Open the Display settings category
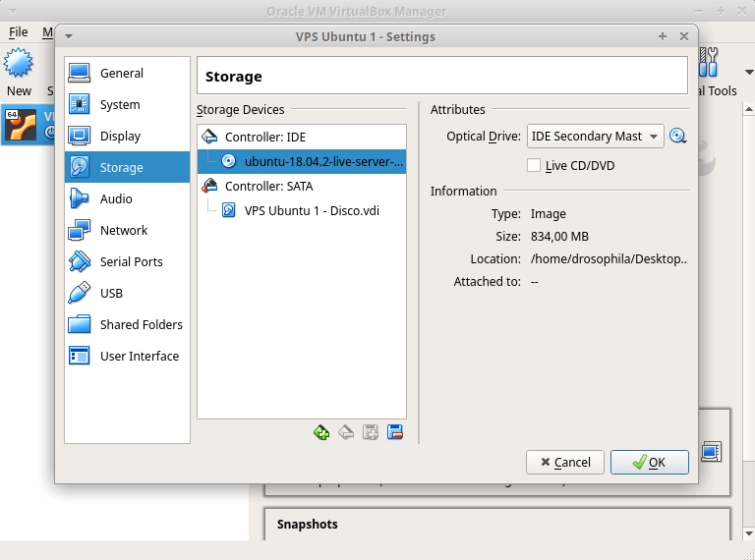 120,137
